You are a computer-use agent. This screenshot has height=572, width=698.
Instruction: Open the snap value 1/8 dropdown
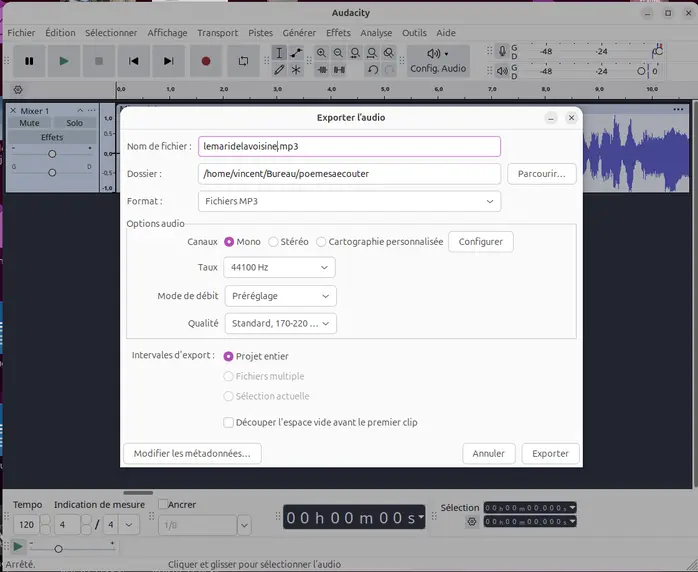244,525
